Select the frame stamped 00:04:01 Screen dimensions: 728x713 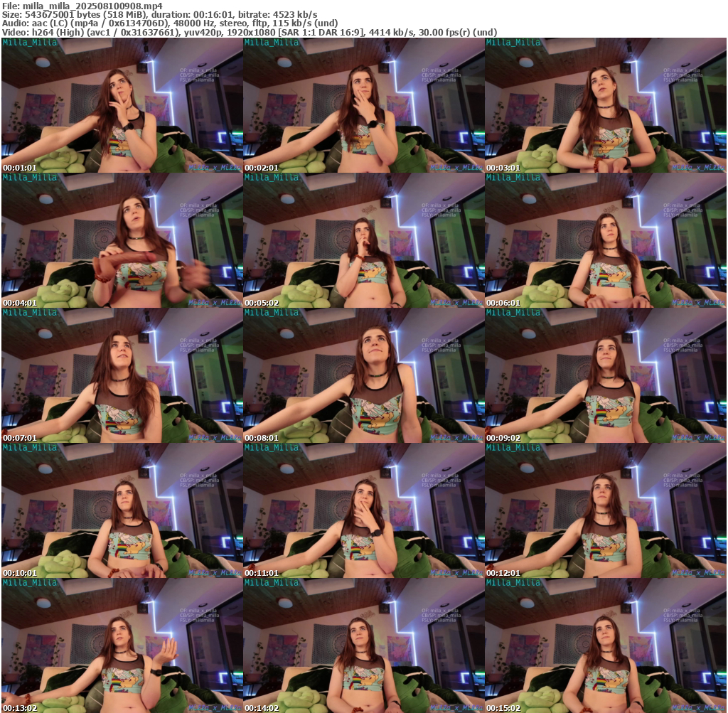coord(122,240)
